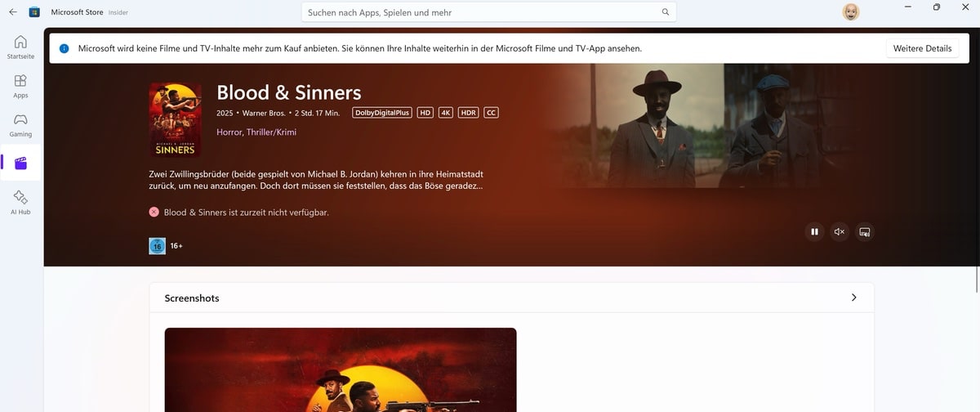Click the search box for apps and games
Screen dimensions: 980x412
(488, 12)
